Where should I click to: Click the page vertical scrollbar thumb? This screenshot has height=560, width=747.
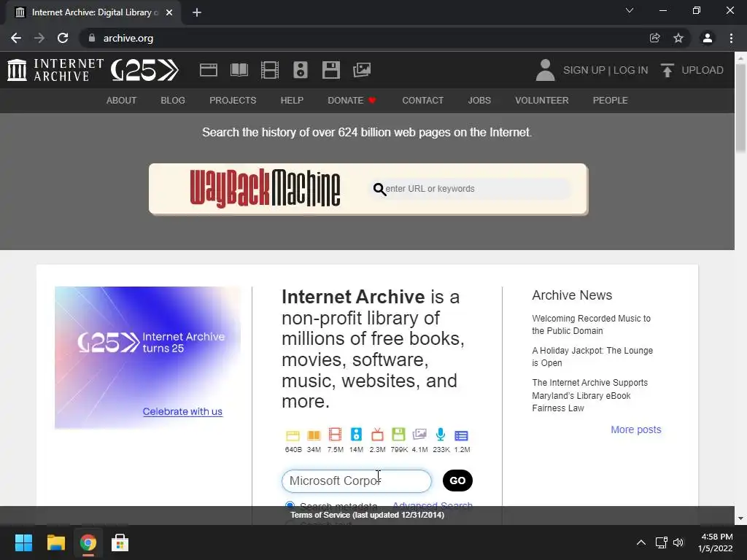pyautogui.click(x=740, y=109)
